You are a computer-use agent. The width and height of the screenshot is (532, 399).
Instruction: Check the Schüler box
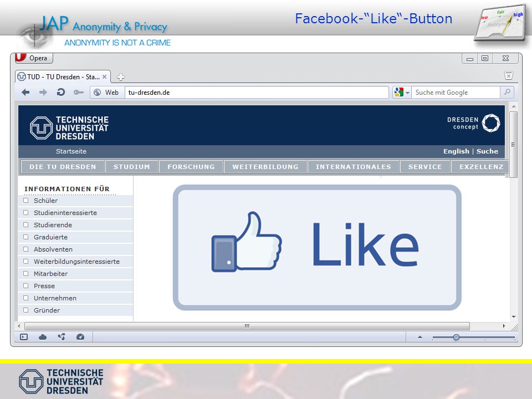pos(26,201)
